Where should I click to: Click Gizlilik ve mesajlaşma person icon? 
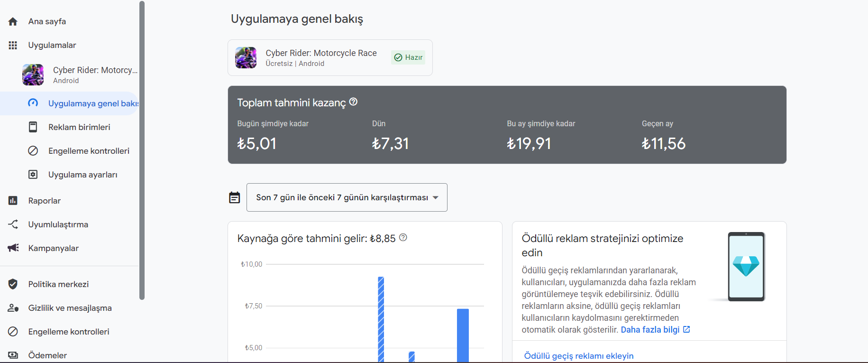(x=13, y=308)
